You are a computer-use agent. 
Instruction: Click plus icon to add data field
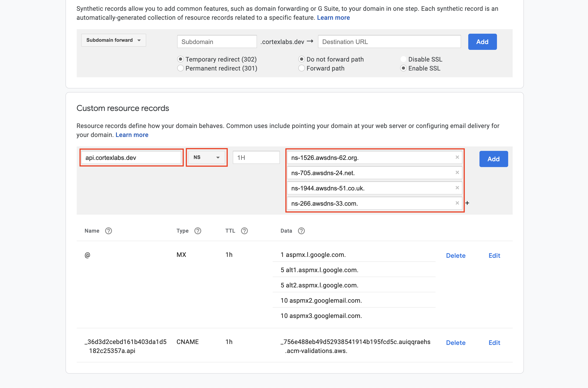click(467, 203)
